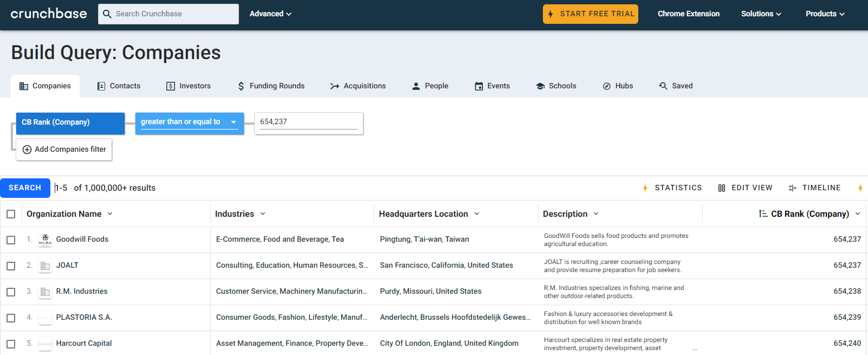Viewport: 868px width, 355px height.
Task: Open the Advanced search dropdown
Action: point(270,14)
